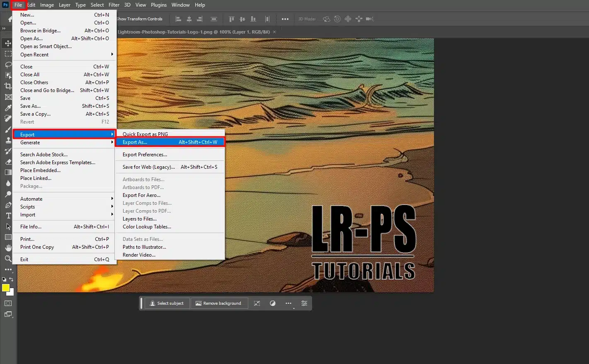Open the Edit Toolbar three-dots button
The image size is (589, 364).
(x=8, y=269)
